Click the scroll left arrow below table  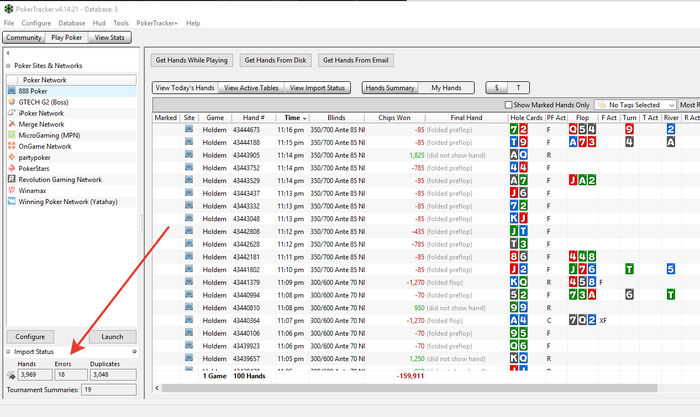tap(157, 388)
